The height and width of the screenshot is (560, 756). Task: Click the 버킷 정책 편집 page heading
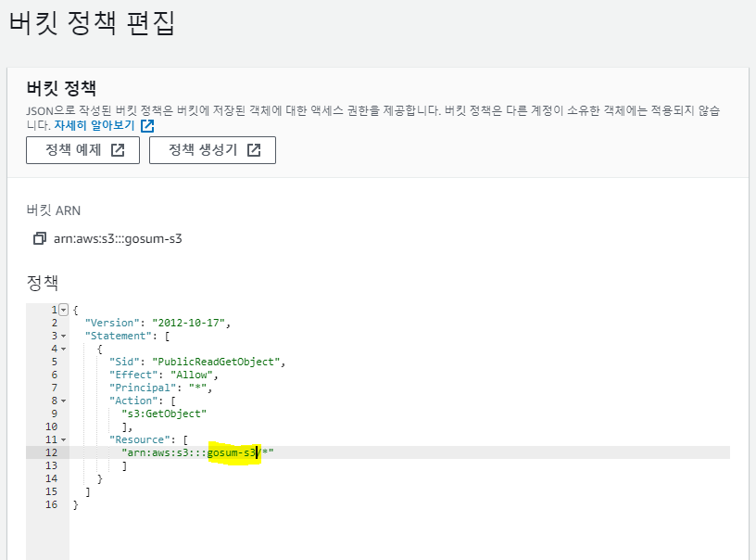[x=92, y=22]
